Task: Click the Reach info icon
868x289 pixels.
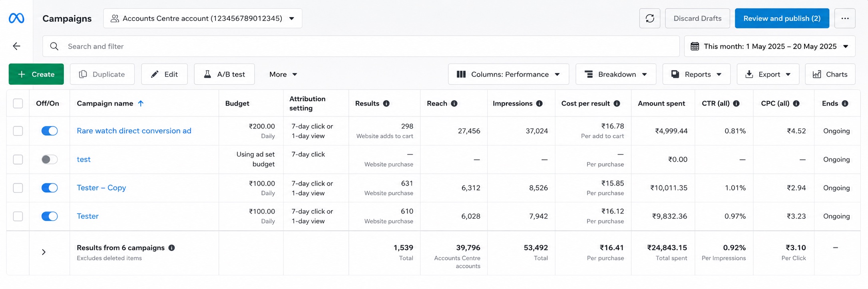Action: click(454, 103)
